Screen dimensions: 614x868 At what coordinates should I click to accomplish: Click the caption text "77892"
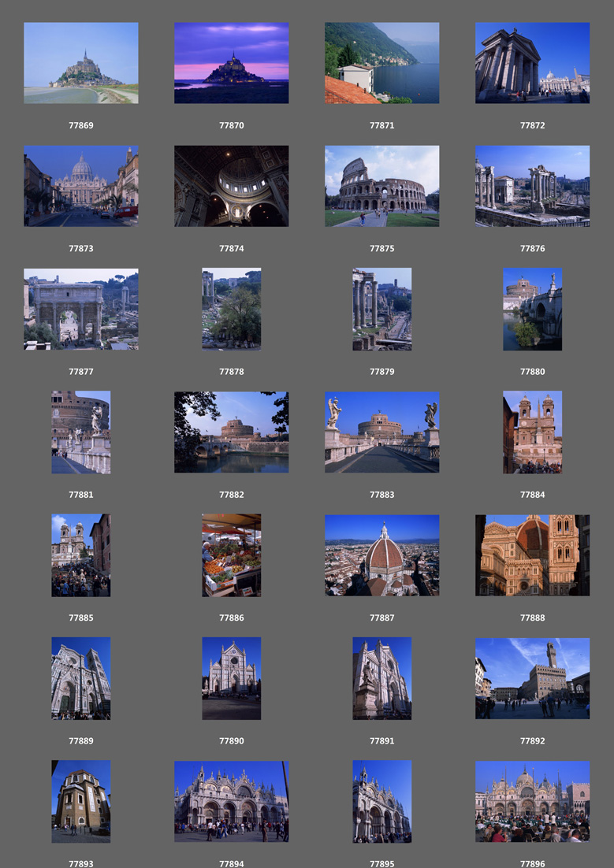tap(533, 740)
